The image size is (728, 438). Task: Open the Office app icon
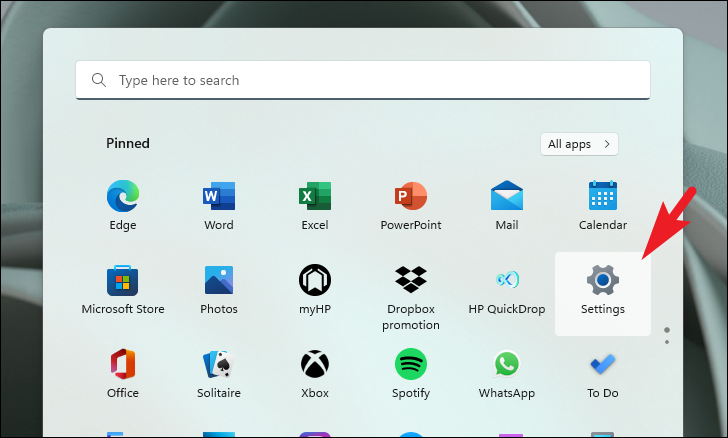pyautogui.click(x=123, y=364)
